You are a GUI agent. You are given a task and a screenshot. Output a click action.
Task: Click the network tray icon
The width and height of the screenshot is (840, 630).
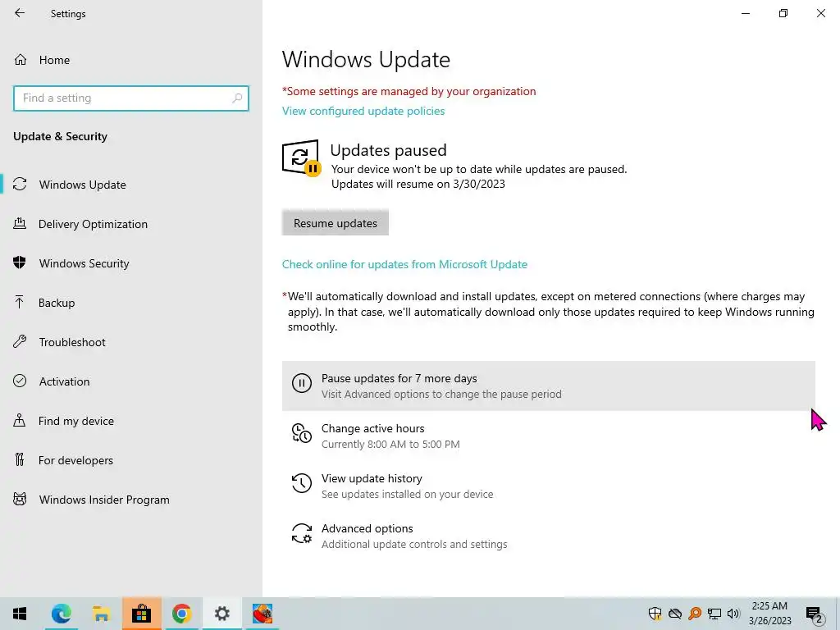tap(714, 614)
